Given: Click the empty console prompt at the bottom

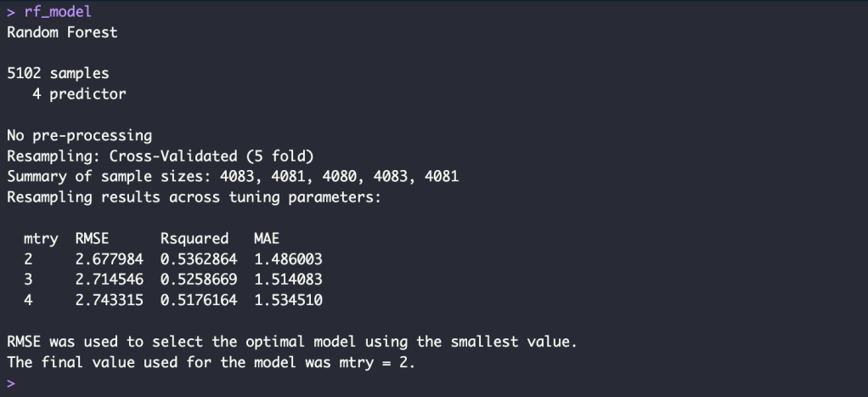Looking at the screenshot, I should click(x=12, y=383).
